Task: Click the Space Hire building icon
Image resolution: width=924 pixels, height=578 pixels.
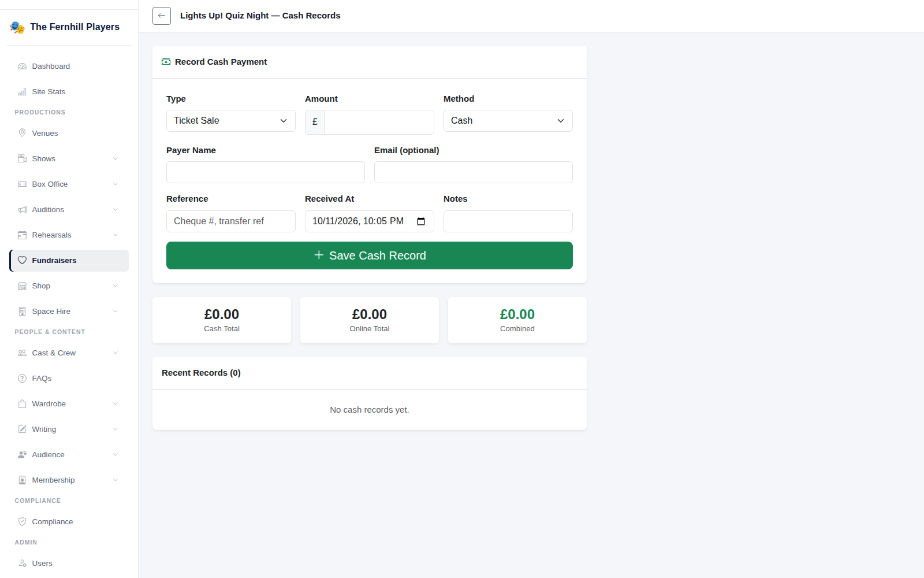Action: (x=22, y=312)
